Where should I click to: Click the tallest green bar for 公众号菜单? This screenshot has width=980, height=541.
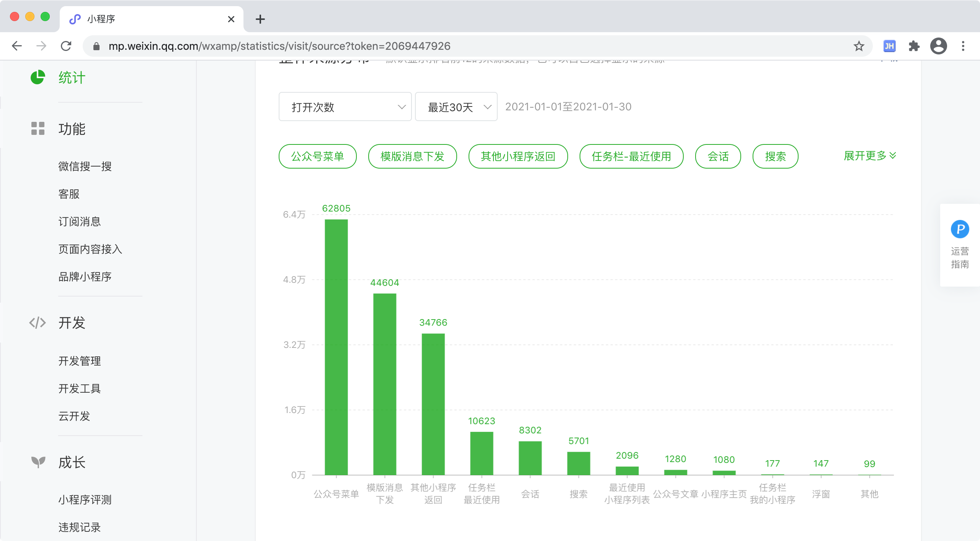[x=336, y=347]
